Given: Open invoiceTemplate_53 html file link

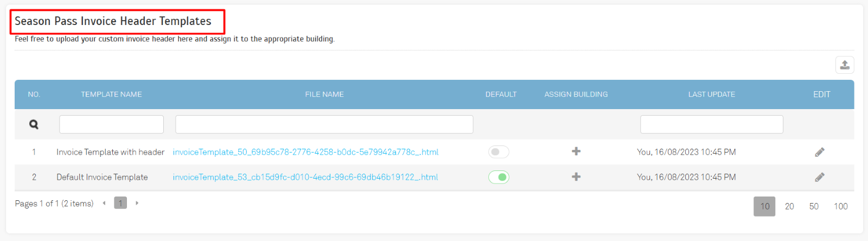Looking at the screenshot, I should [305, 177].
